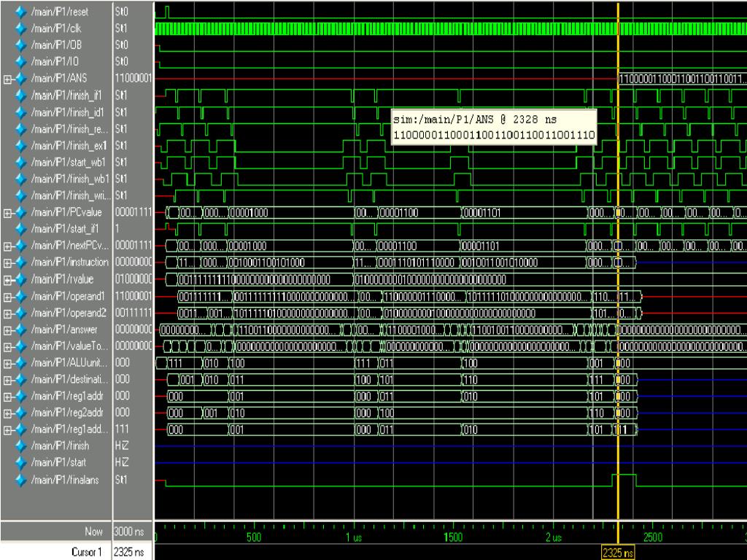Click the diamond icon of /main/P1/OB
Screen dimensions: 747x560
20,45
